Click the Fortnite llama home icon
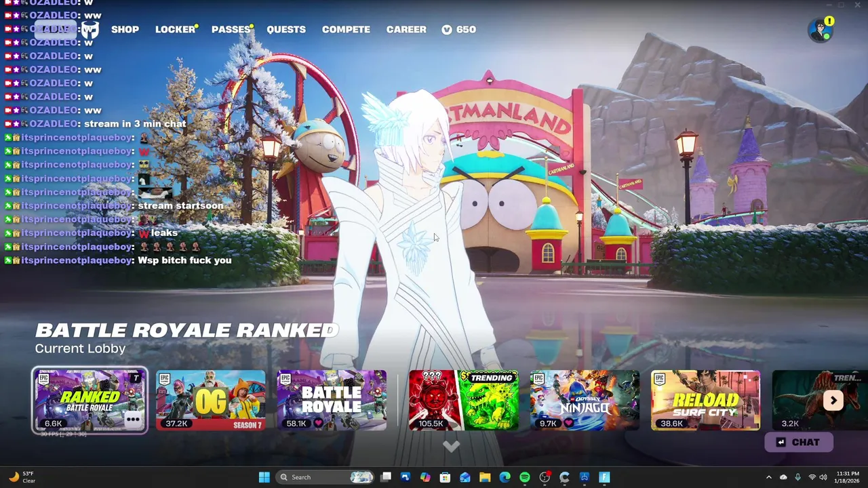Image resolution: width=868 pixels, height=488 pixels. (x=90, y=29)
